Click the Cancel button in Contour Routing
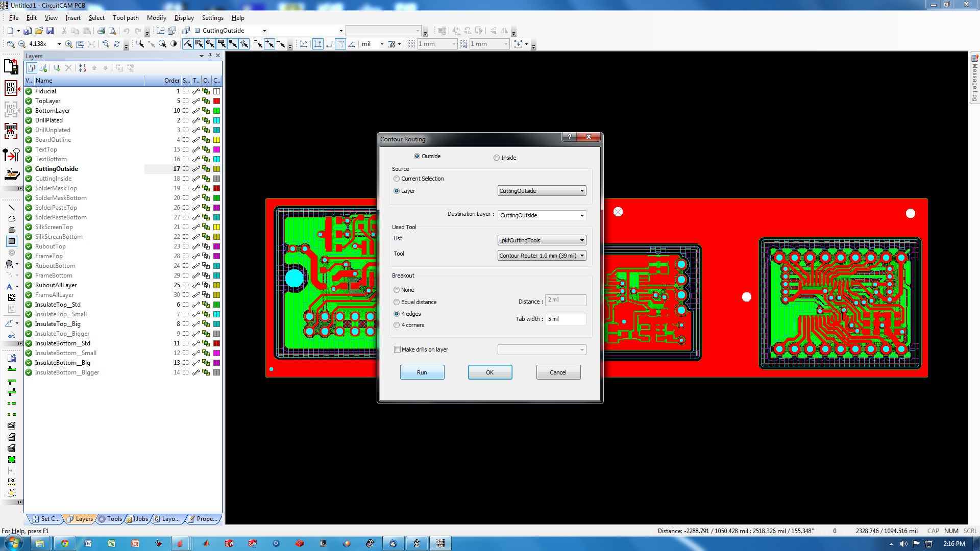980x551 pixels. (x=558, y=372)
